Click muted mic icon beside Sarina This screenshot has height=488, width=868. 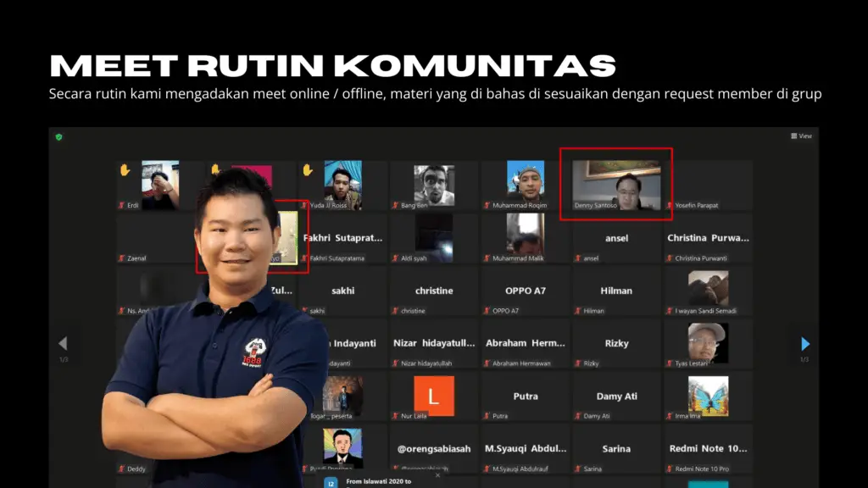tap(578, 469)
